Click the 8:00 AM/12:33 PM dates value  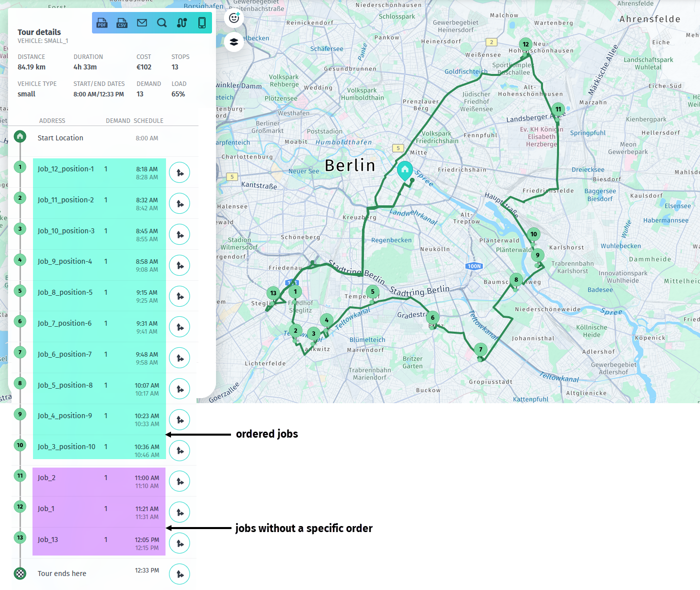[98, 94]
